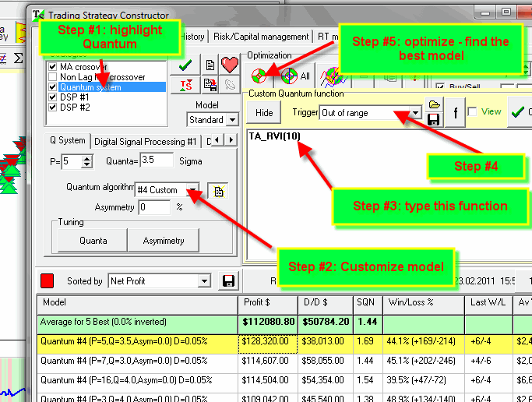This screenshot has height=402, width=532.
Task: Open the Trigger 'Out of range' dropdown
Action: point(415,113)
